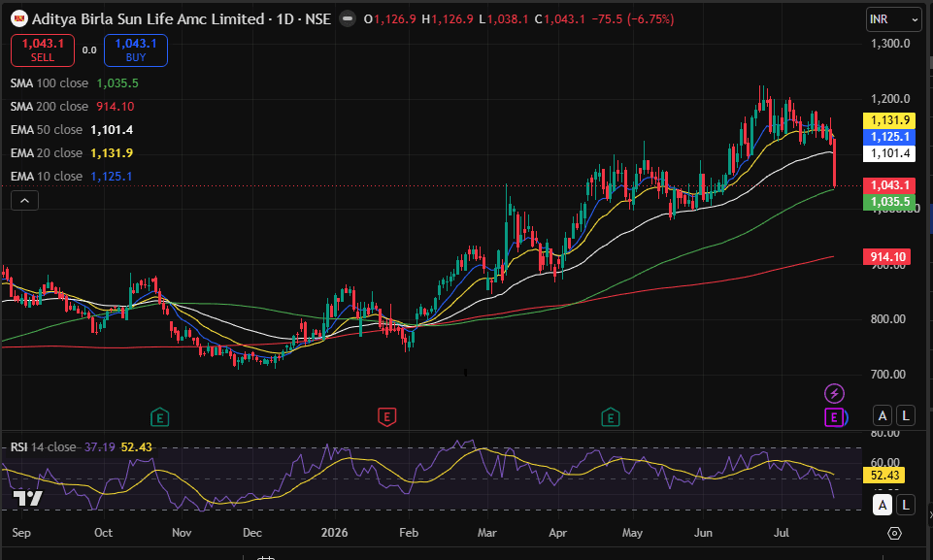The image size is (933, 560).
Task: Click the purple lightning bolt event icon
Action: [x=834, y=393]
